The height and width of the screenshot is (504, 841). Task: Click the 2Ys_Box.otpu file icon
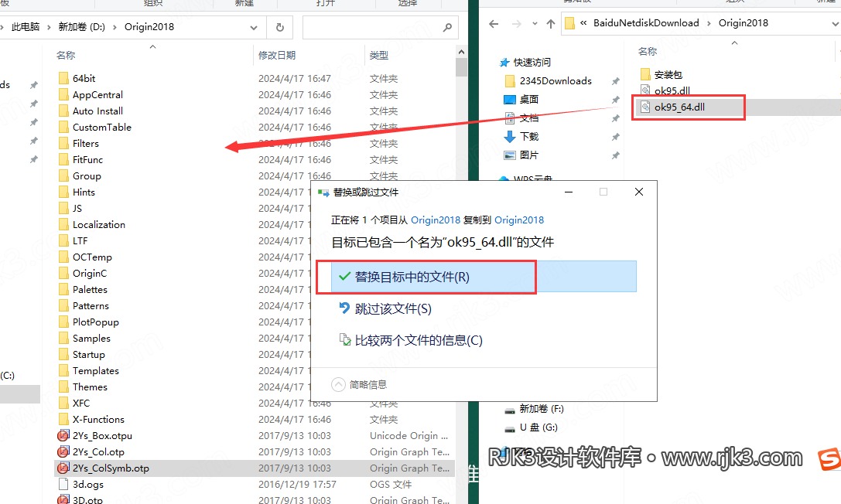click(63, 435)
